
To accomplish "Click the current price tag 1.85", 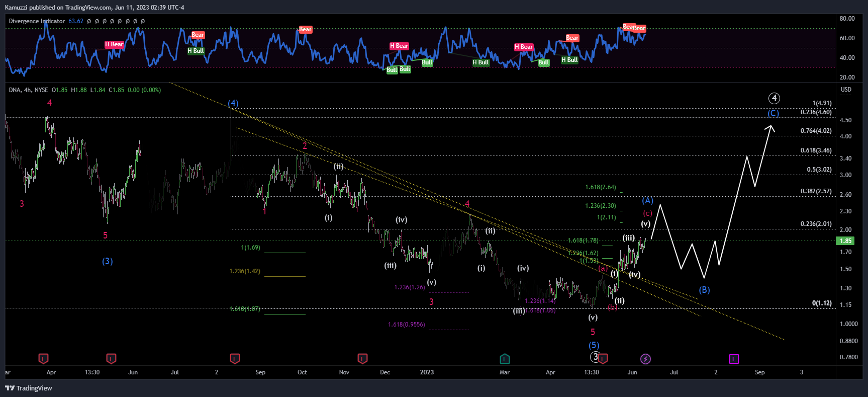I will point(845,241).
